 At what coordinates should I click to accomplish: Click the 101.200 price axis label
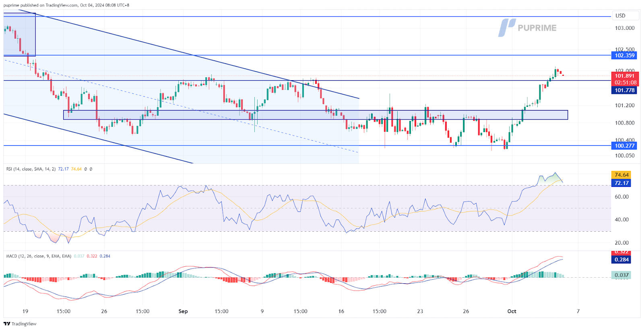(625, 106)
